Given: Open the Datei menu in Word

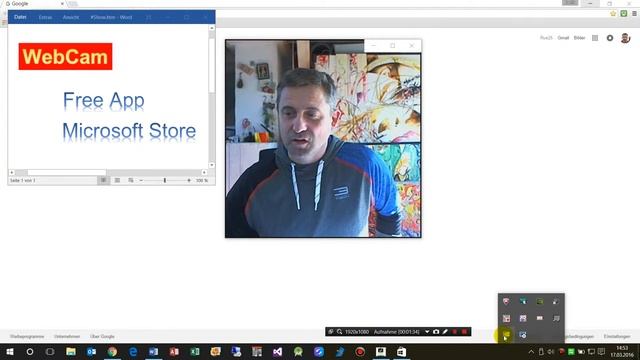Looking at the screenshot, I should [20, 17].
